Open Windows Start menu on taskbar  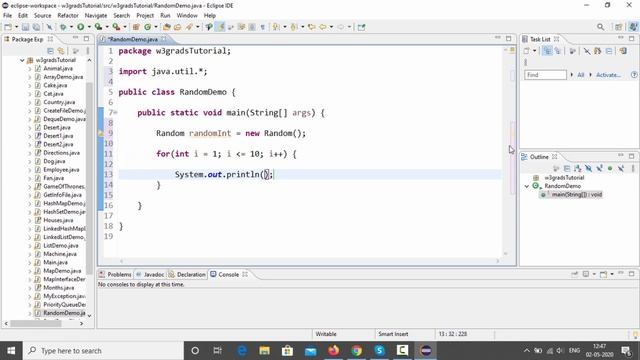[11, 351]
